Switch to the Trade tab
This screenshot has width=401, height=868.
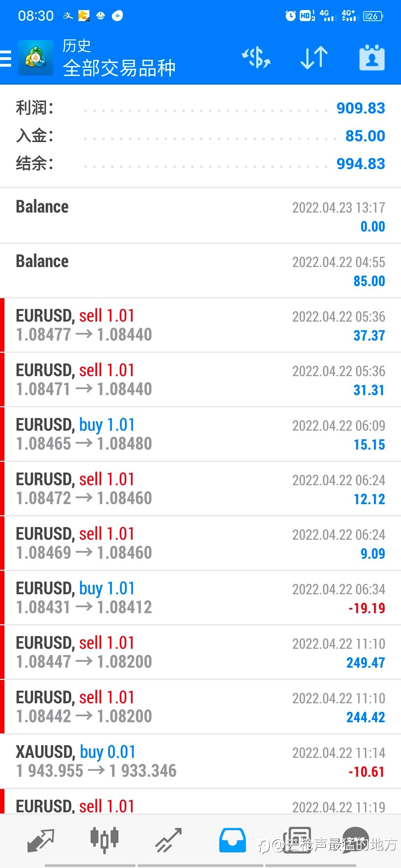coord(169,840)
